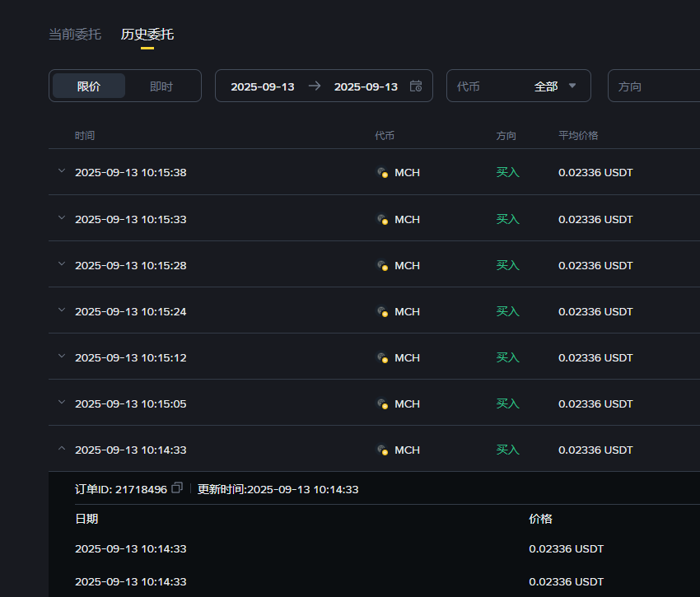This screenshot has height=597, width=700.
Task: Click MCH coin icon in 10:15:38 row
Action: point(383,172)
